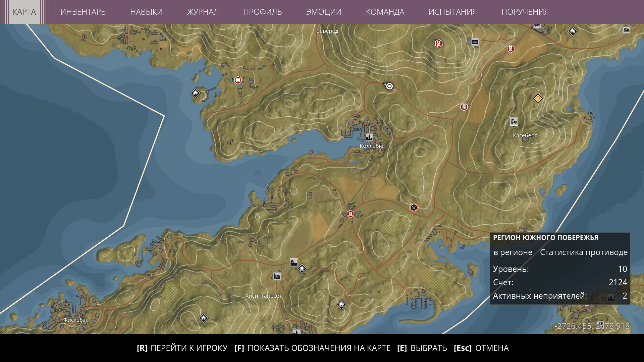Click the 'Уровень:' label in region panel
644x362 pixels.
click(511, 269)
